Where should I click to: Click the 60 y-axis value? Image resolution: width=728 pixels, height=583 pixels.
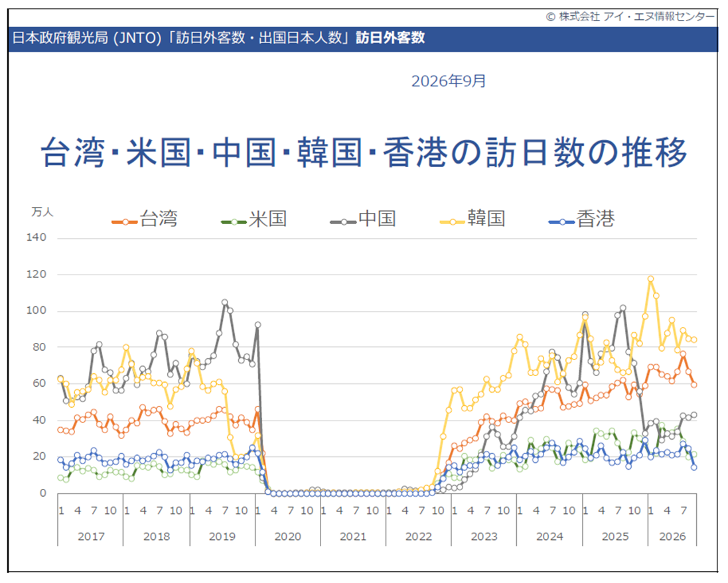click(39, 383)
